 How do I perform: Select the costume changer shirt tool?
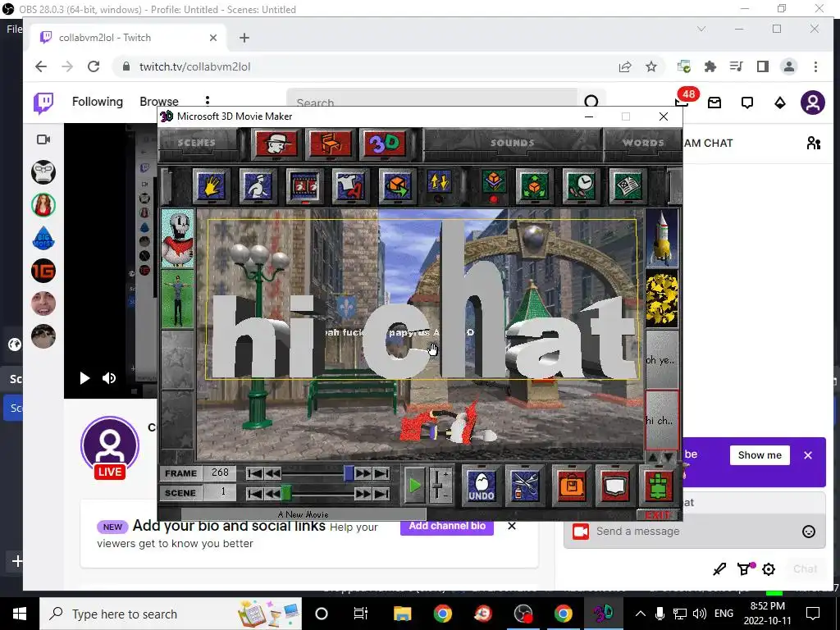pos(350,186)
